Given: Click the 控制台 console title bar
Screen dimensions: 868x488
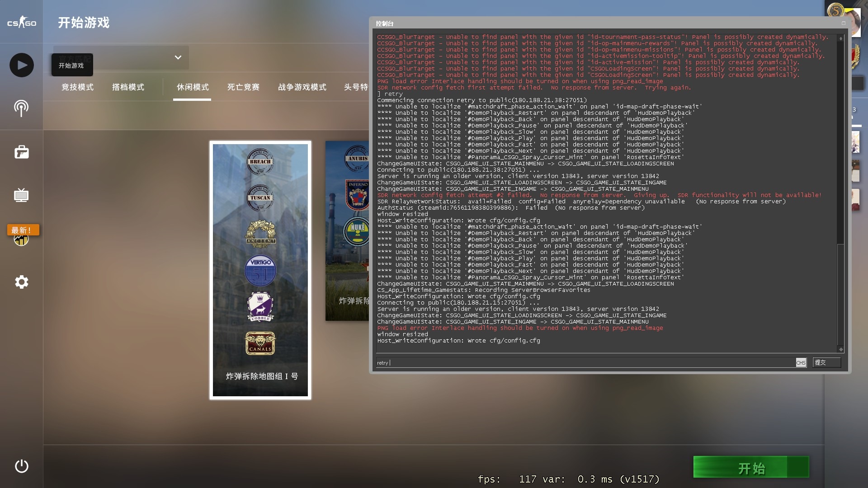Looking at the screenshot, I should click(606, 23).
